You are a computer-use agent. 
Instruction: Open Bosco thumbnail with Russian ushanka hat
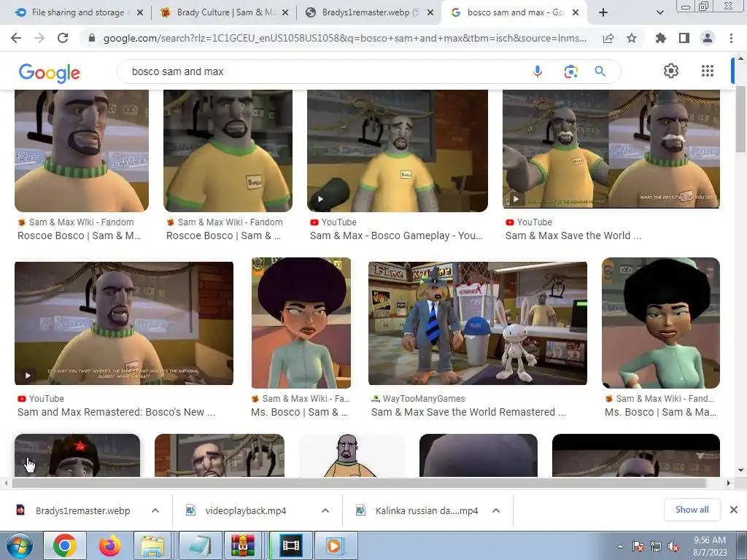click(x=77, y=455)
